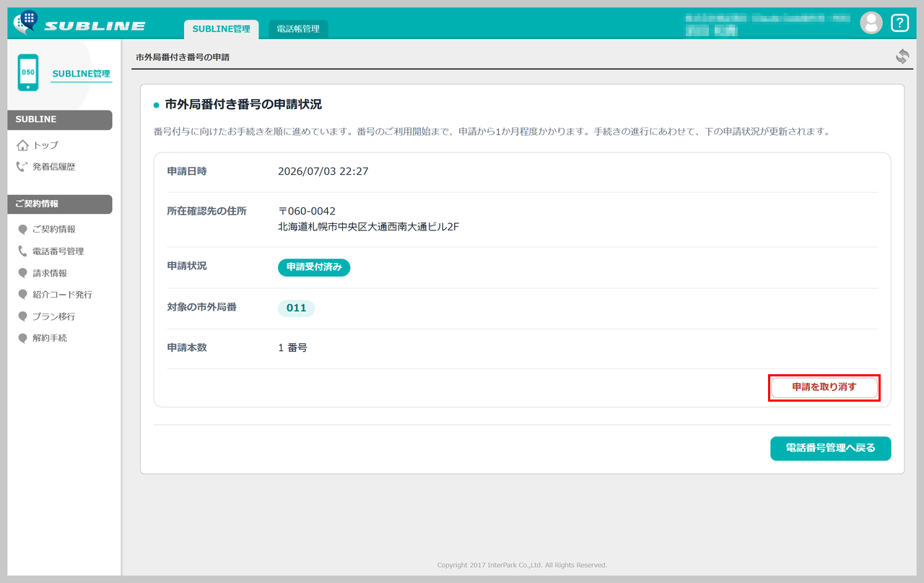
Task: Click the 対象の市外局番 label
Action: (x=201, y=307)
